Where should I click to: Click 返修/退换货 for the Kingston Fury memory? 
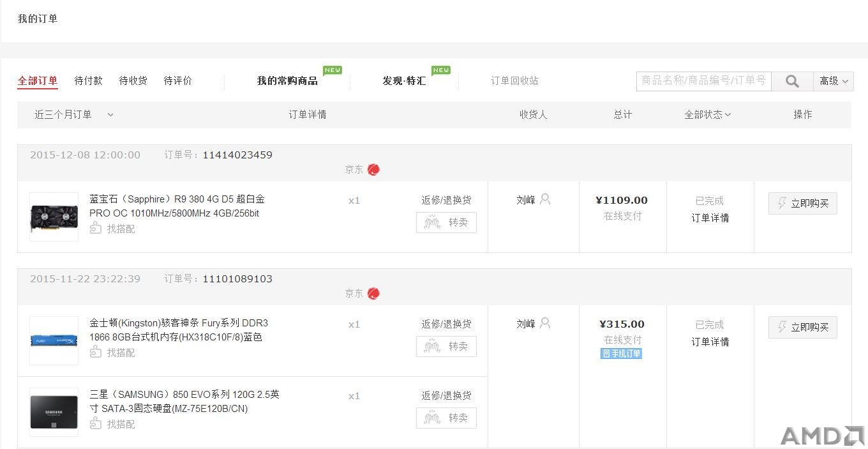click(x=446, y=324)
